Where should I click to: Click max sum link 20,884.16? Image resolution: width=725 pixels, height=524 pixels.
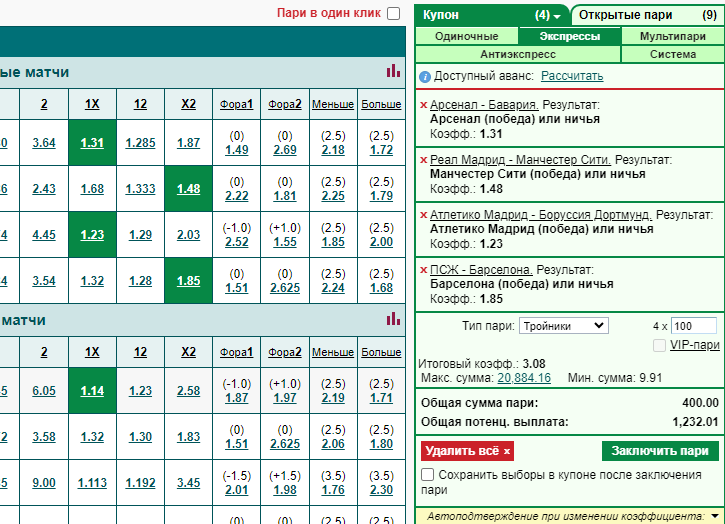524,378
